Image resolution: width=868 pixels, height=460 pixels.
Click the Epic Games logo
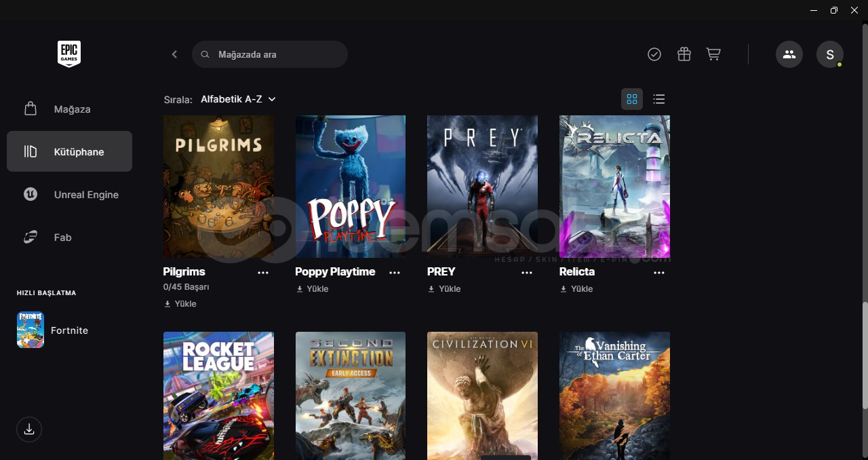[69, 54]
